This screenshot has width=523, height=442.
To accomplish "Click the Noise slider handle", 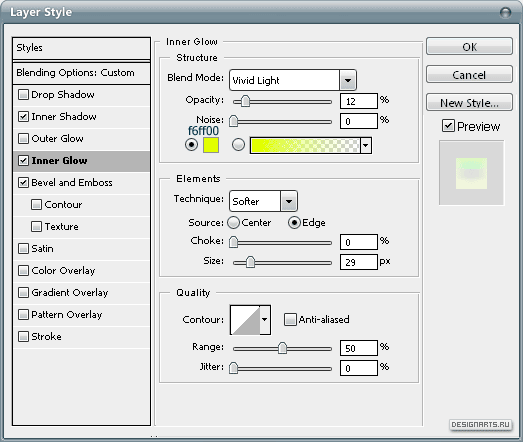I will [233, 121].
